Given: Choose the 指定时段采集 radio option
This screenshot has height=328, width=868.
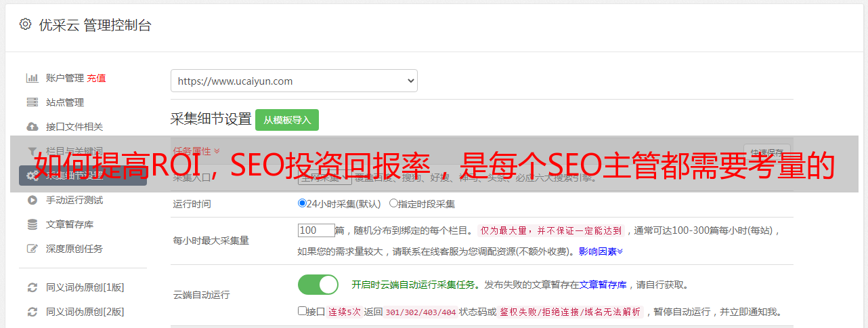Looking at the screenshot, I should 393,203.
